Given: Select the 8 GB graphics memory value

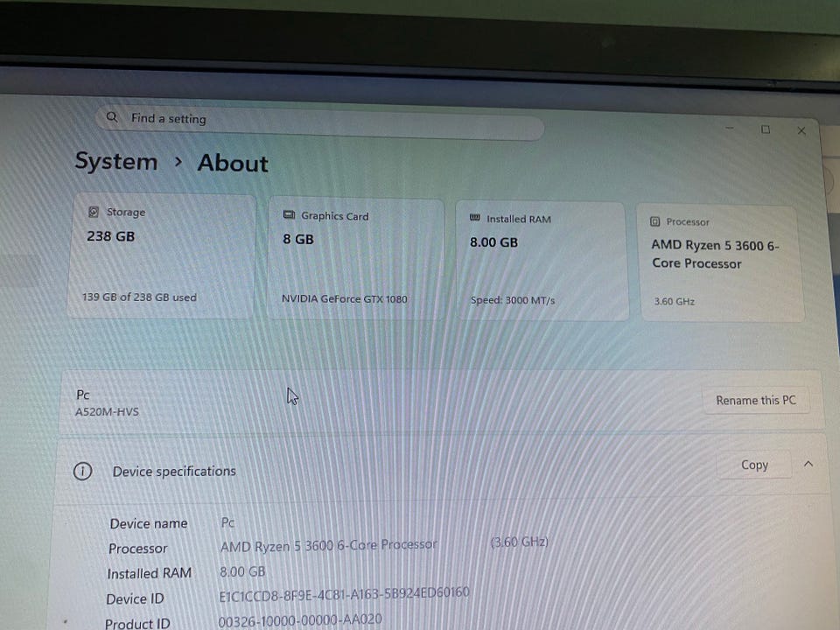Looking at the screenshot, I should [x=298, y=239].
